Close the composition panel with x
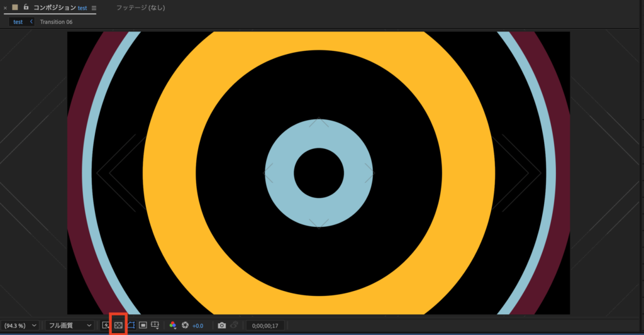The width and height of the screenshot is (644, 335). point(5,8)
